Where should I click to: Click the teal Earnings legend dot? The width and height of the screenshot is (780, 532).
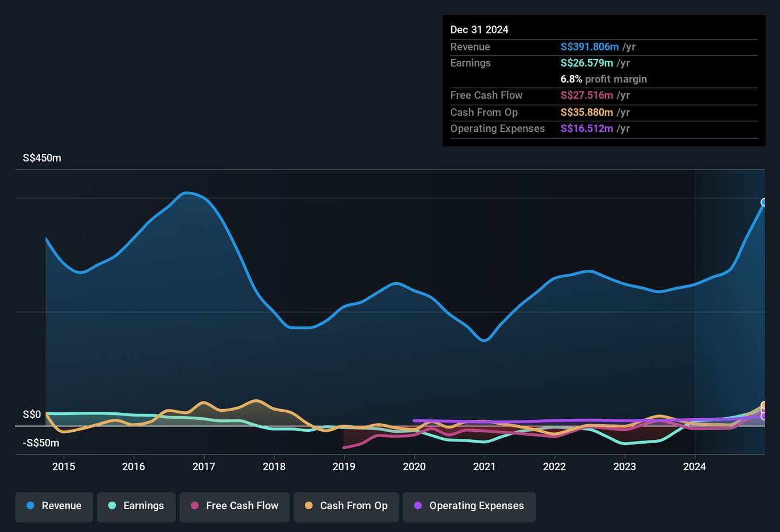pyautogui.click(x=112, y=505)
